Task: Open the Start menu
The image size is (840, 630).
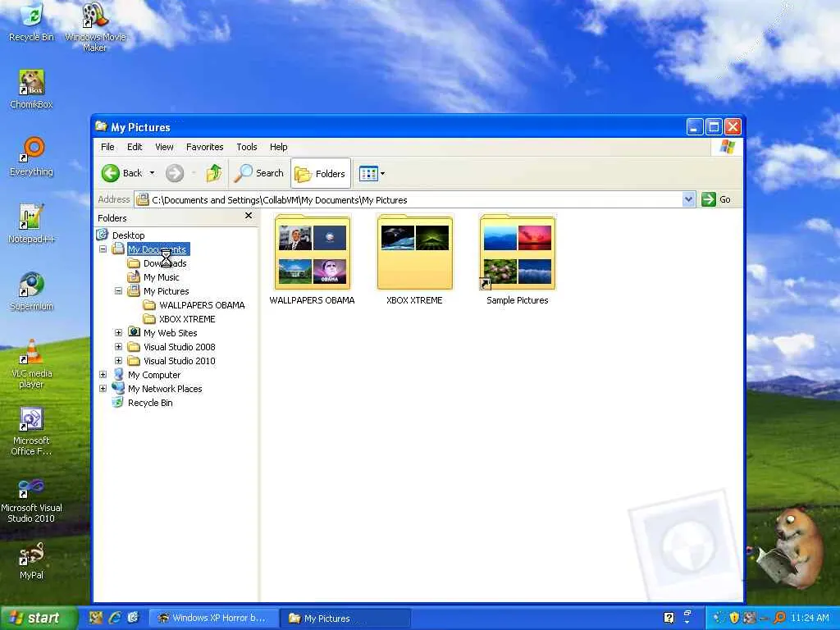Action: (39, 618)
